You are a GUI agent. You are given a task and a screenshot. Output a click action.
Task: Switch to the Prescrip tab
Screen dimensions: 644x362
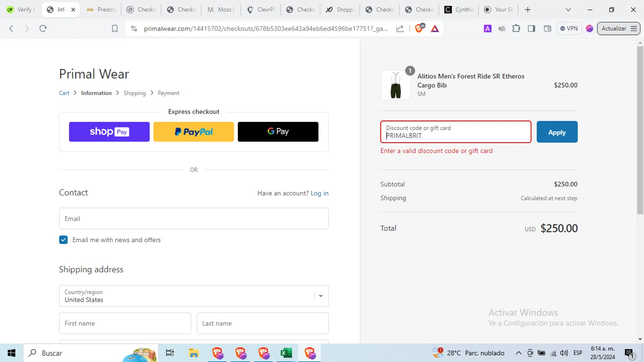pyautogui.click(x=101, y=9)
